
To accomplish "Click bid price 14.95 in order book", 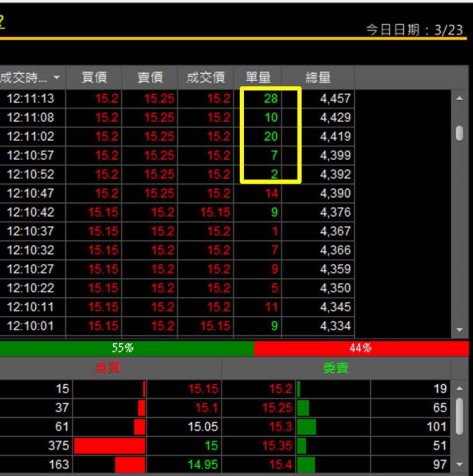I will 203,464.
